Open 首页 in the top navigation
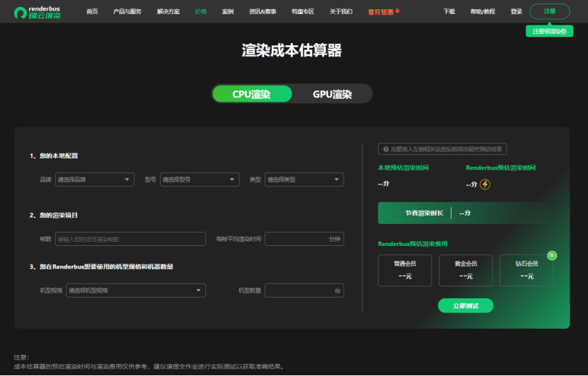588x376 pixels. pos(92,11)
